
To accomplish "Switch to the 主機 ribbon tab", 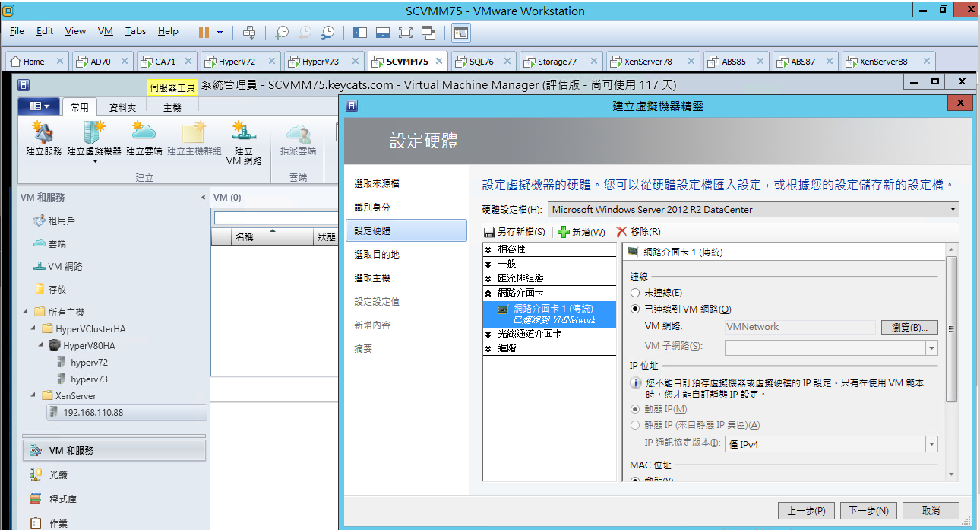I will coord(172,108).
